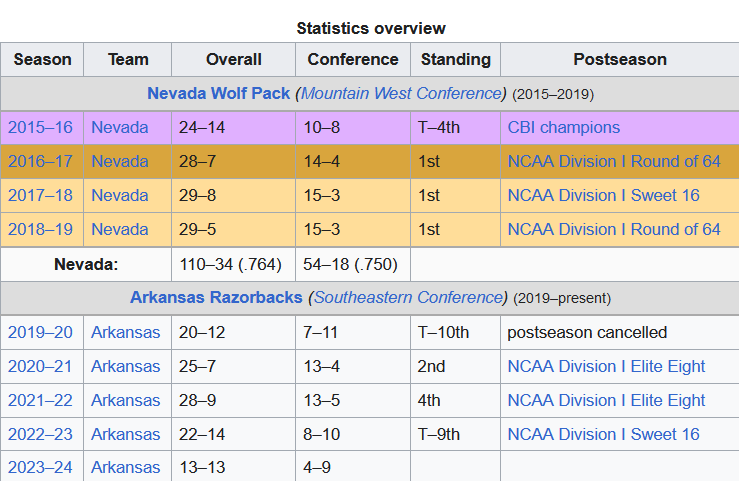Select the 7–11 conference record cell
This screenshot has height=481, width=739.
[353, 332]
